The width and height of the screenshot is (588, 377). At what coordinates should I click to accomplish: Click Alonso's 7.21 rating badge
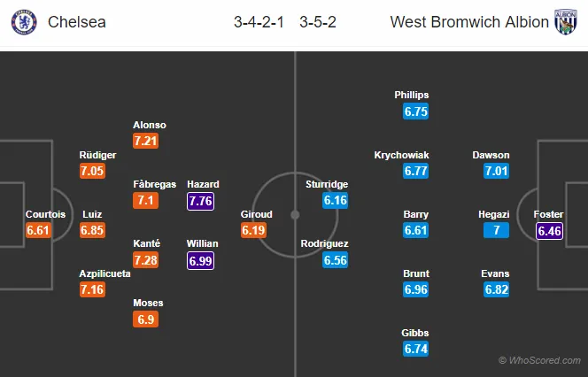pyautogui.click(x=145, y=141)
